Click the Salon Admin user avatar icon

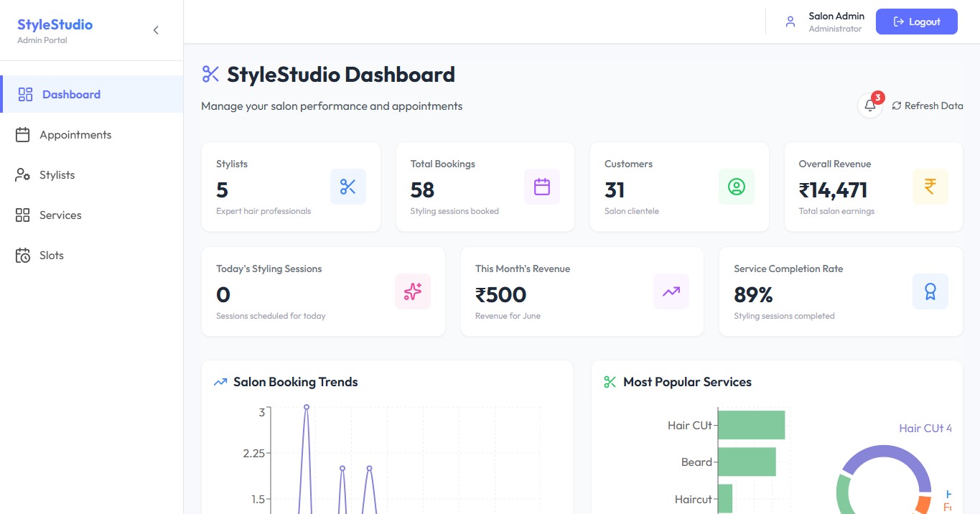790,22
